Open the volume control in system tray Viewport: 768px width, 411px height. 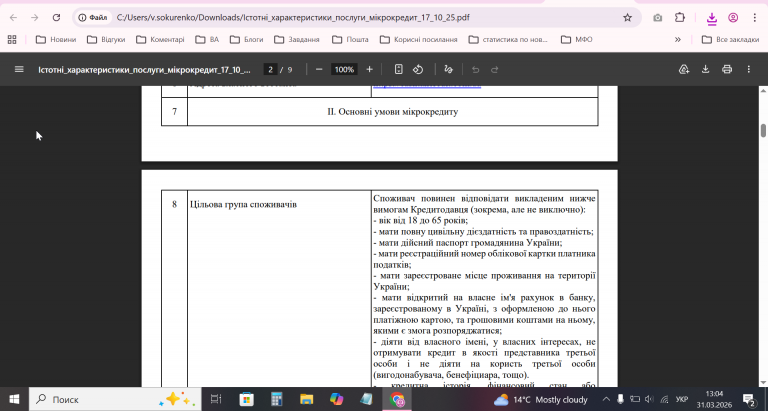point(649,399)
